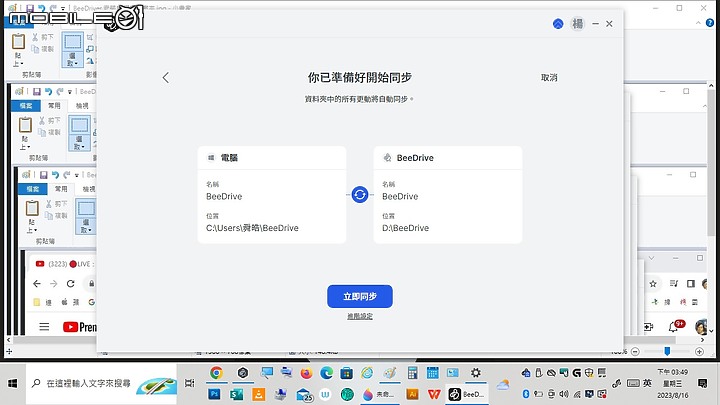Viewport: 720px width, 405px height.
Task: Open Calculator from taskbar
Action: pyautogui.click(x=412, y=373)
